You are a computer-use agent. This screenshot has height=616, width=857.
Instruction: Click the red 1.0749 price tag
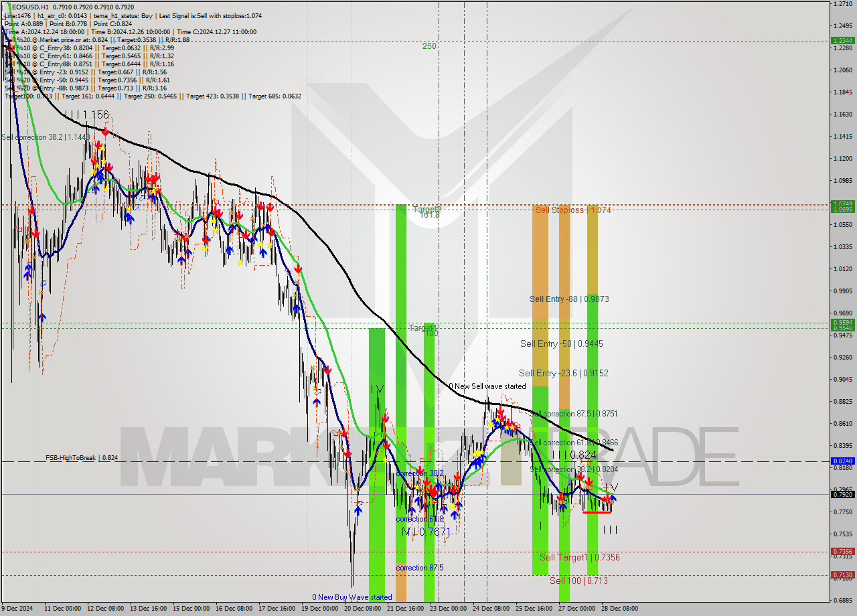(x=842, y=204)
